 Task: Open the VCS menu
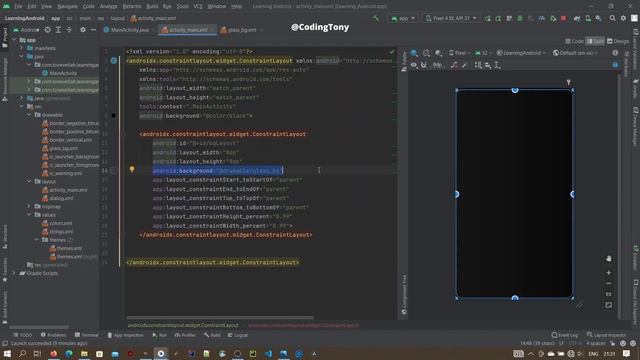coord(198,6)
